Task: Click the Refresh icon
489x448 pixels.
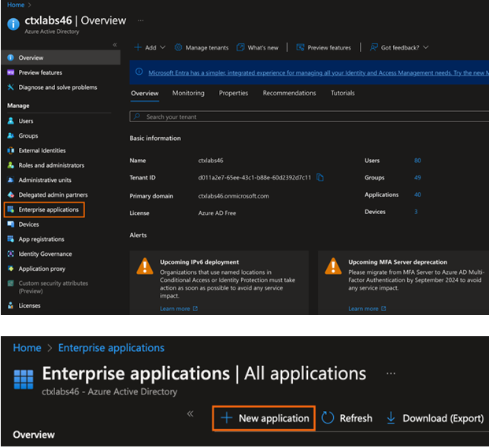Action: pyautogui.click(x=328, y=418)
